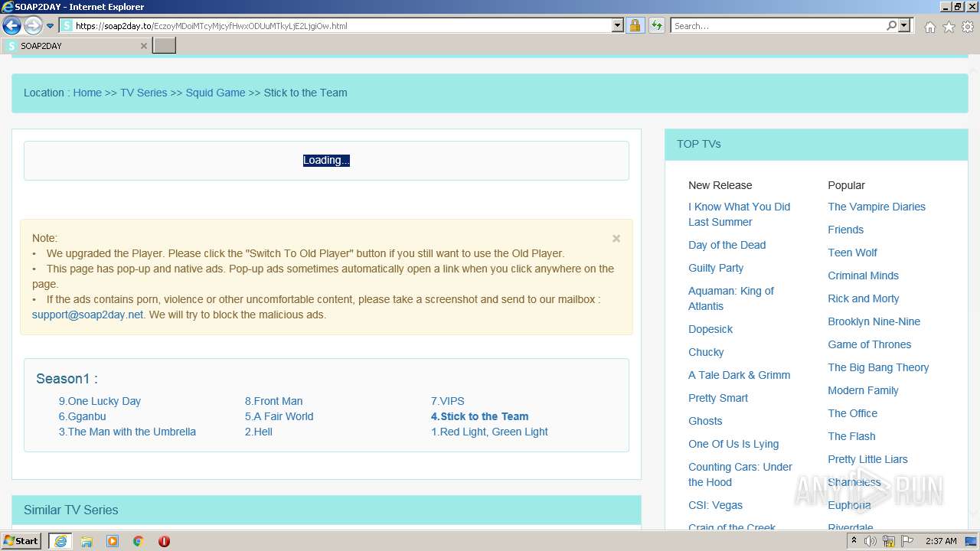Click the refresh page icon

click(x=656, y=26)
